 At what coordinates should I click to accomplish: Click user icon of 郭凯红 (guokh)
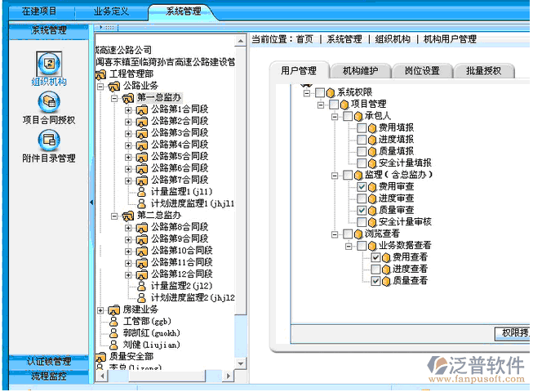[114, 333]
